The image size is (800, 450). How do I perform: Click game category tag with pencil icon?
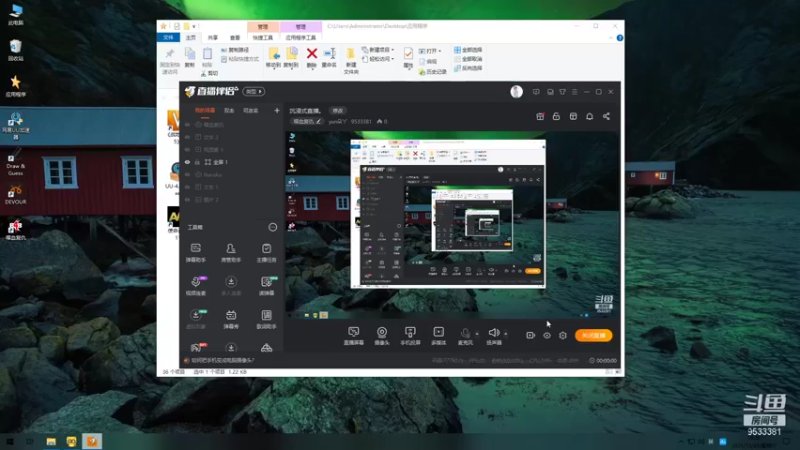[x=307, y=121]
